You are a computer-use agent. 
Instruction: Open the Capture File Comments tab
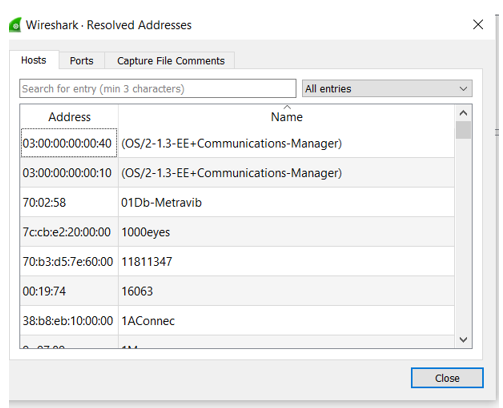pyautogui.click(x=171, y=61)
